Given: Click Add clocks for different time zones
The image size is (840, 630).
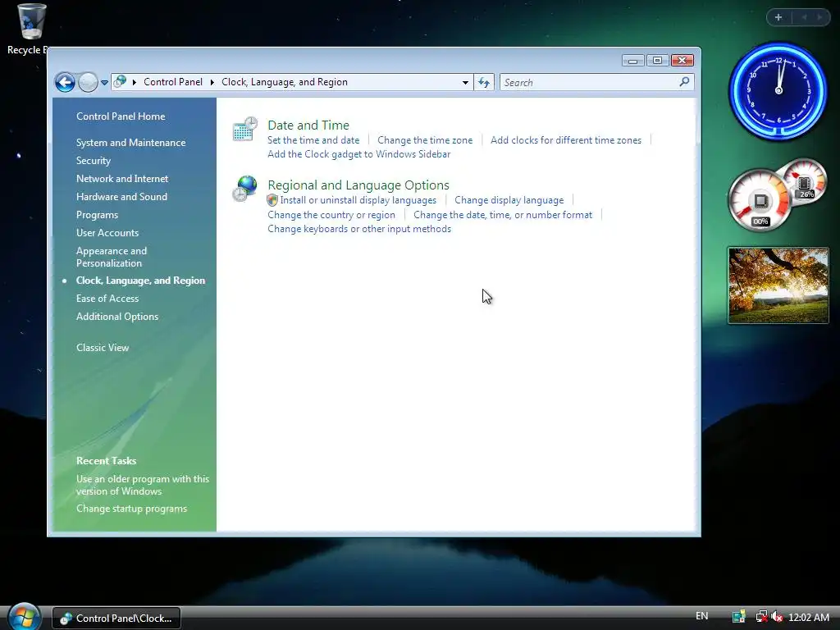Looking at the screenshot, I should [x=566, y=140].
